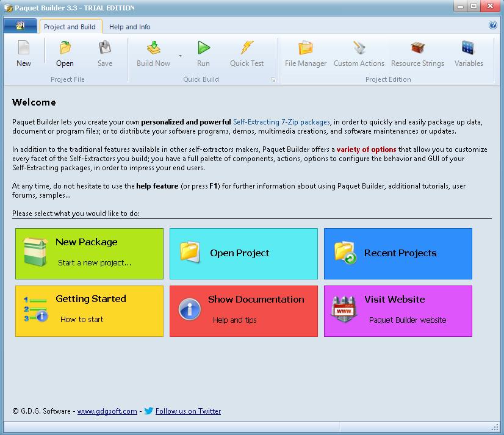Screen dimensions: 504x435
Task: Start a new package from the Welcome screen
Action: 89,254
